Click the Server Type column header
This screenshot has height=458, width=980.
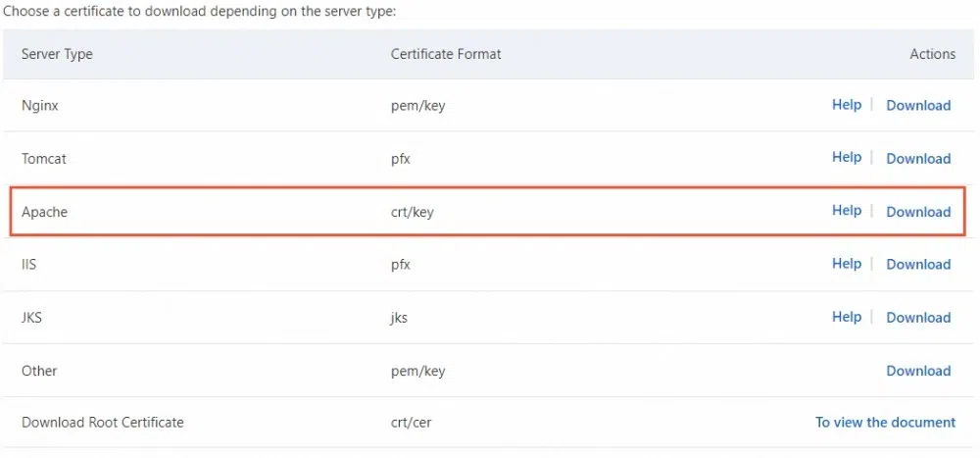(57, 54)
